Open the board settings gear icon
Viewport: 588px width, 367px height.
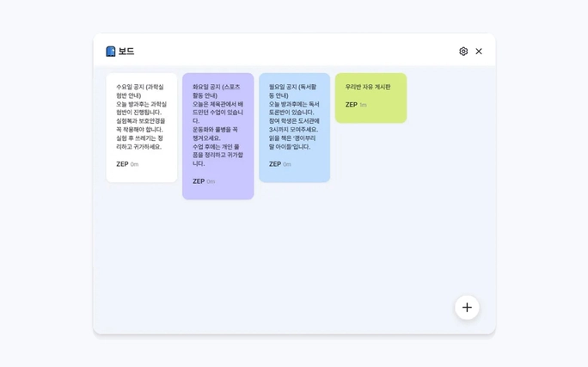click(463, 52)
